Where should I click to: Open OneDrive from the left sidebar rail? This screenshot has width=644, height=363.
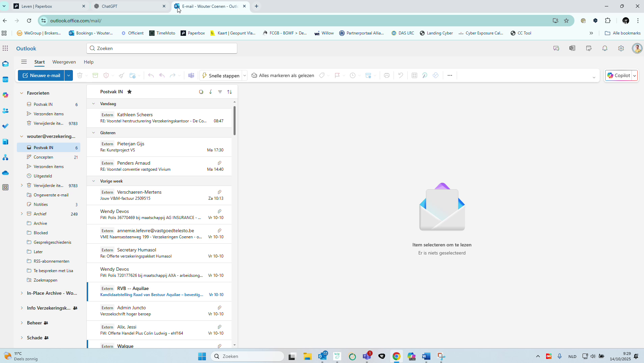[x=5, y=173]
